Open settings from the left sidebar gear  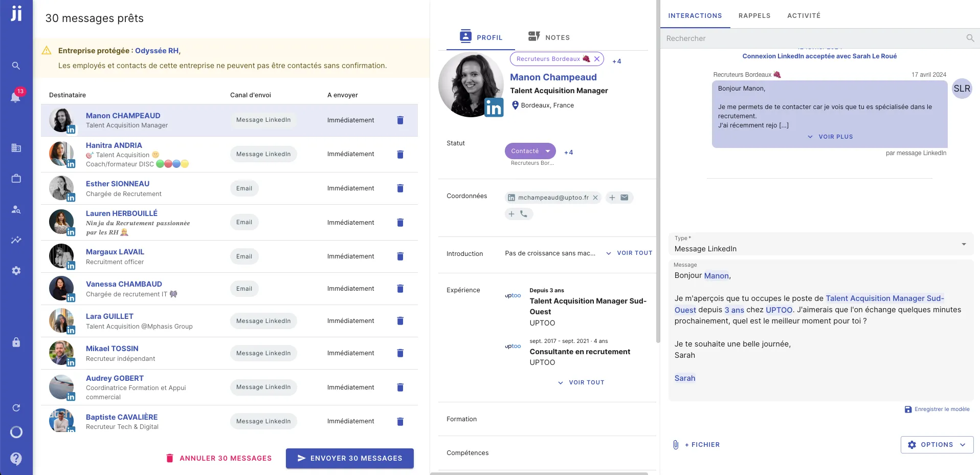(16, 270)
